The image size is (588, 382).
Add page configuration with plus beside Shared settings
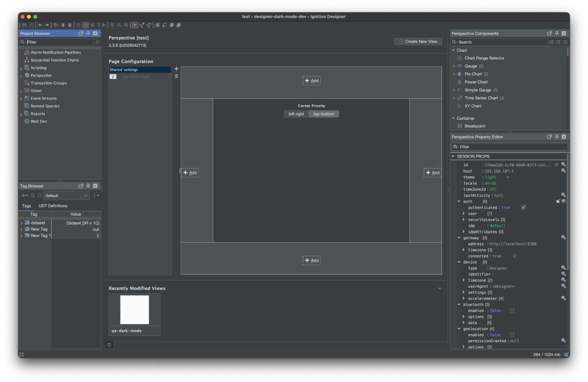coord(176,69)
